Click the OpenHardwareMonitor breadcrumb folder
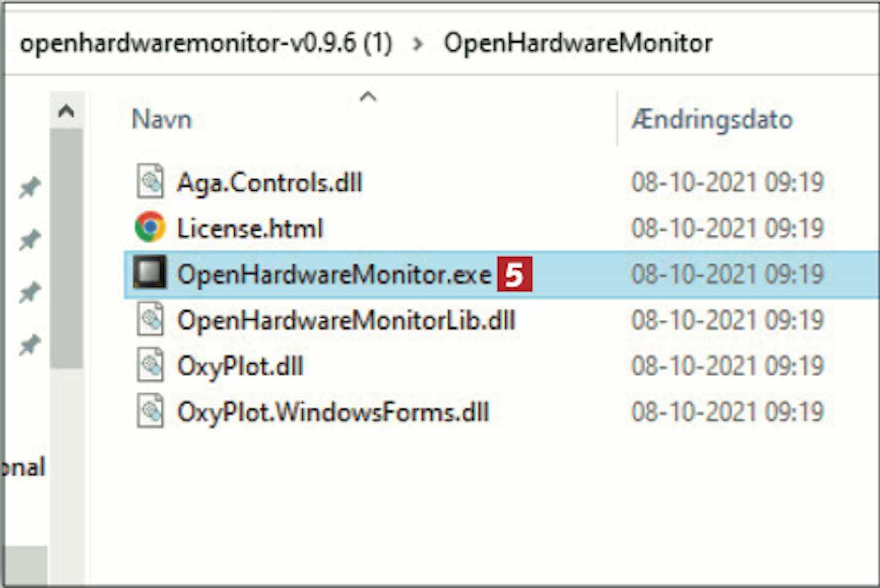This screenshot has width=880, height=588. click(x=578, y=43)
